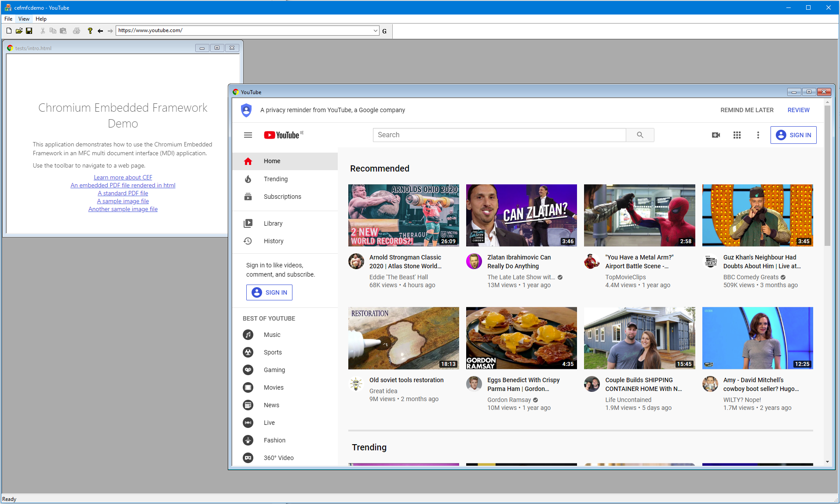The height and width of the screenshot is (504, 840).
Task: Click the Print toolbar icon
Action: [77, 31]
